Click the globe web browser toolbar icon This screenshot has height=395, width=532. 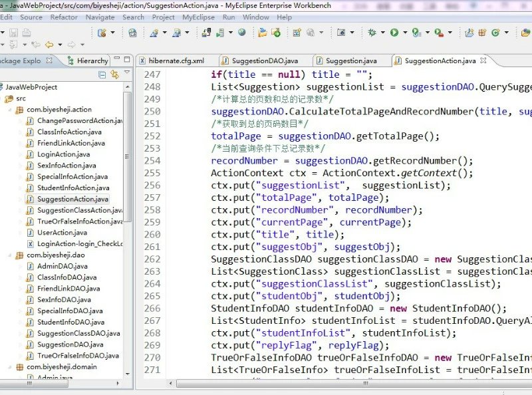click(x=242, y=33)
